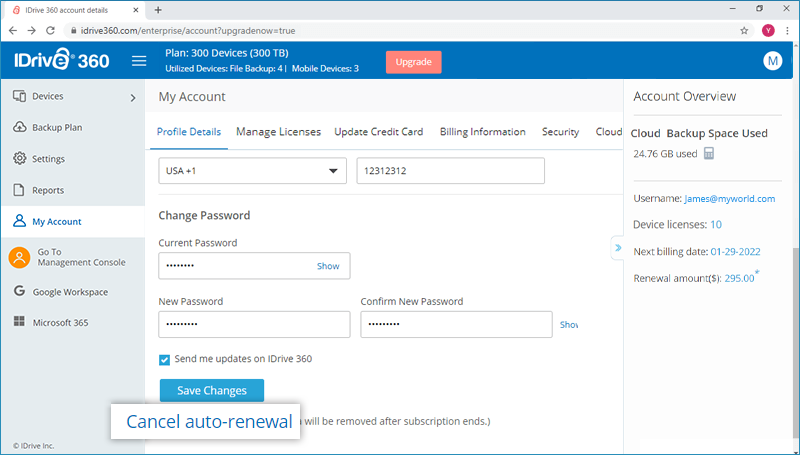The image size is (800, 455).
Task: Go back with the browser back arrow
Action: [x=13, y=31]
